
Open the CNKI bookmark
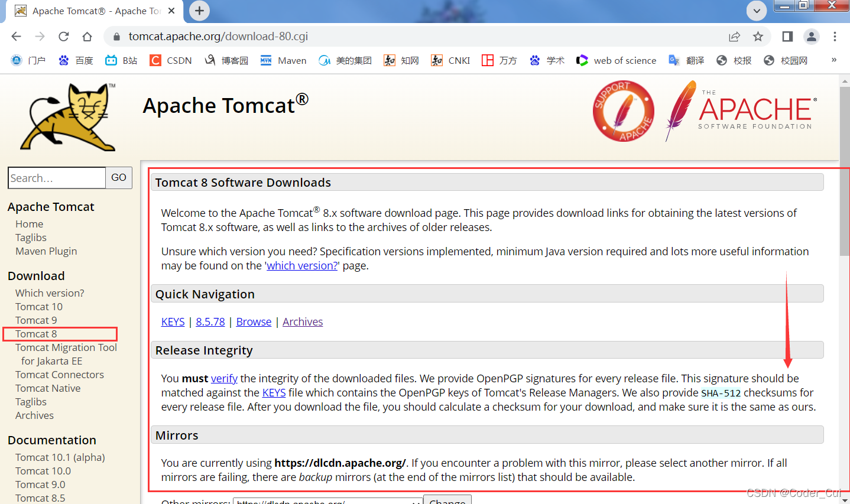[x=450, y=60]
